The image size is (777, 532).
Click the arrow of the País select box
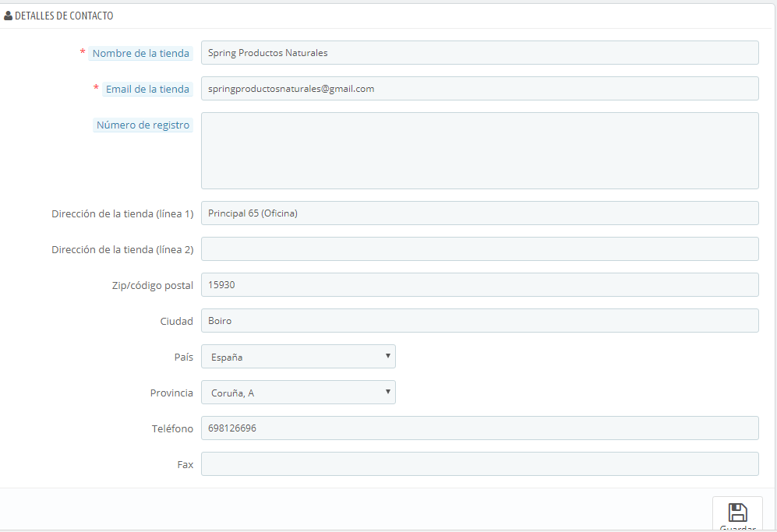coord(387,356)
